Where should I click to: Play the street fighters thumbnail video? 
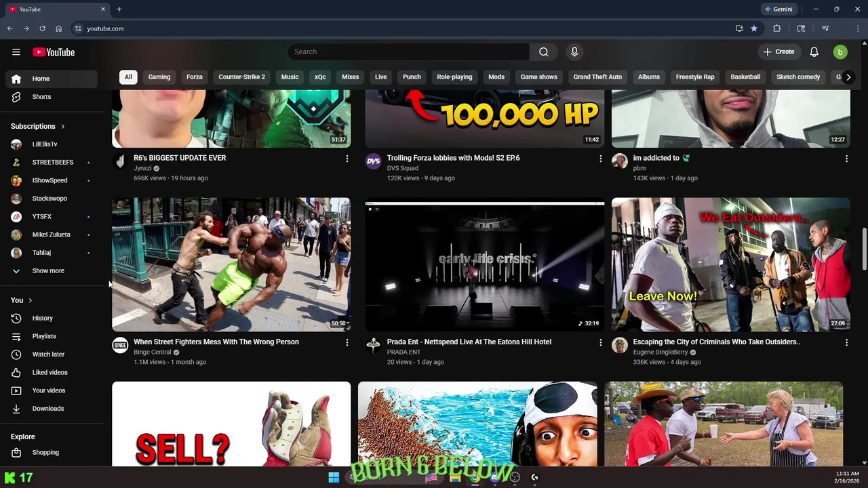click(x=231, y=264)
